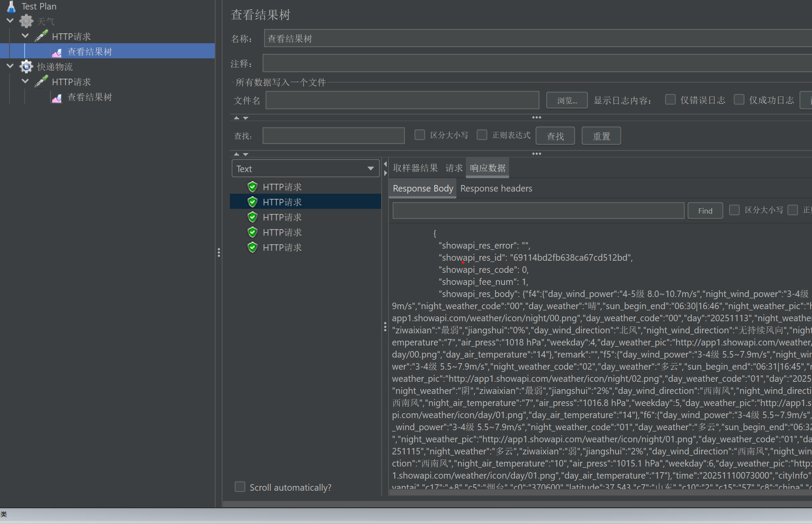Viewport: 812px width, 524px height.
Task: Enable the 正则表达式 checkbox
Action: click(x=482, y=135)
